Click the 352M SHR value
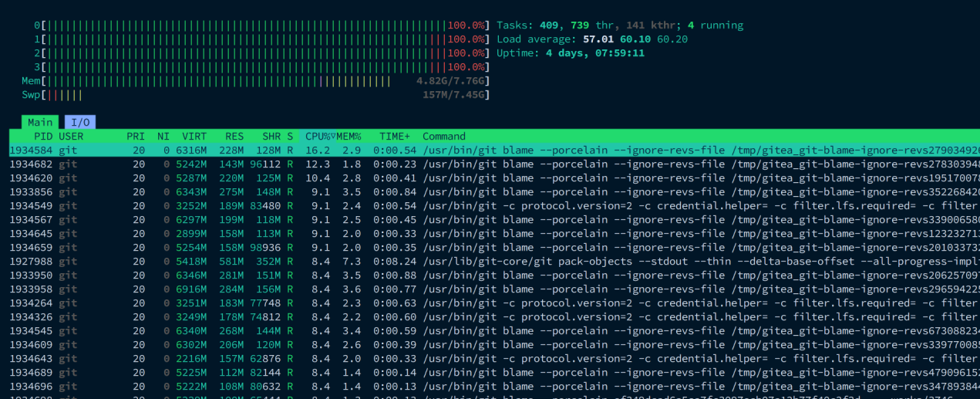 click(268, 261)
